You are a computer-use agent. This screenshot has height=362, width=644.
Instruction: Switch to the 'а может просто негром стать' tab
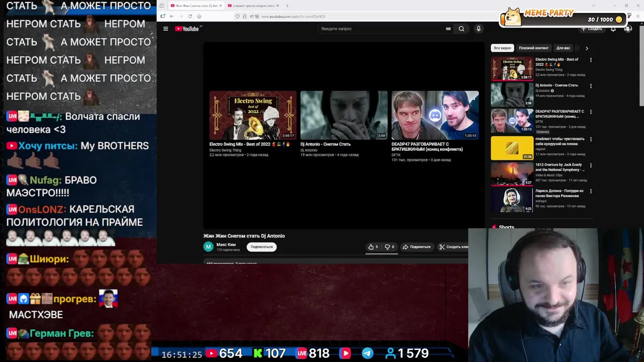pos(253,6)
